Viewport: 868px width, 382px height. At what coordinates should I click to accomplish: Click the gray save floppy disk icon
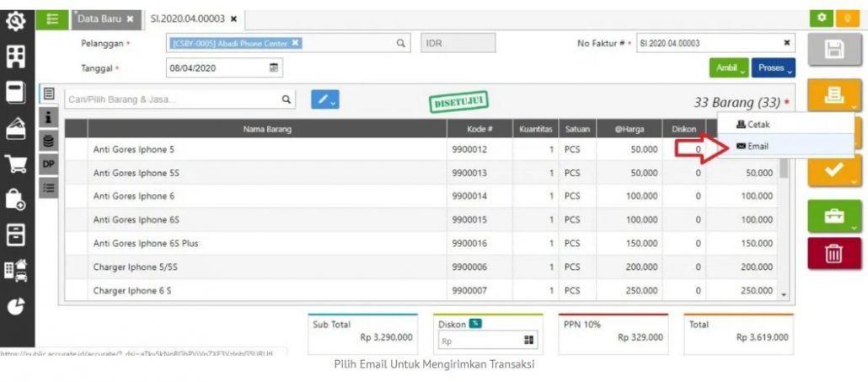[x=834, y=50]
